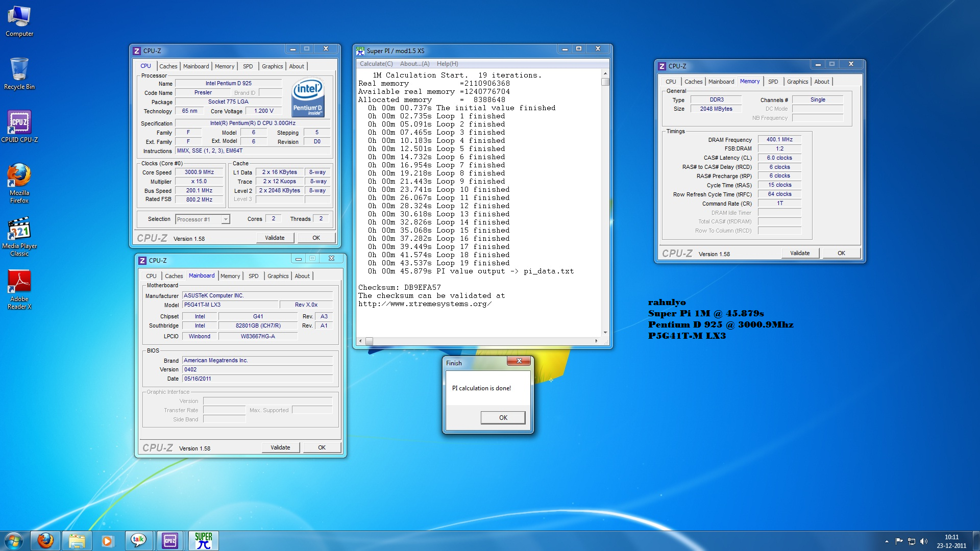Image resolution: width=980 pixels, height=551 pixels.
Task: Select Mainboard tab in top-left CPU-Z window
Action: [196, 66]
